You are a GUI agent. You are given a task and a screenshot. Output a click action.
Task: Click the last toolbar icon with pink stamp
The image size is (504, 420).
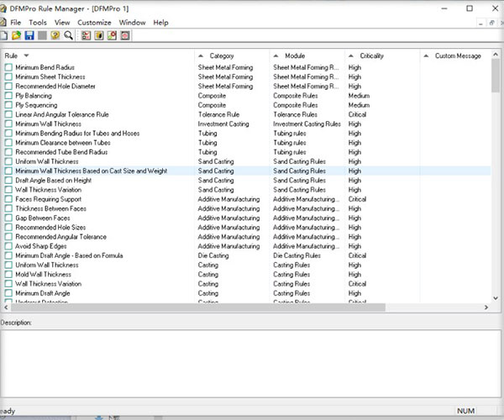125,35
